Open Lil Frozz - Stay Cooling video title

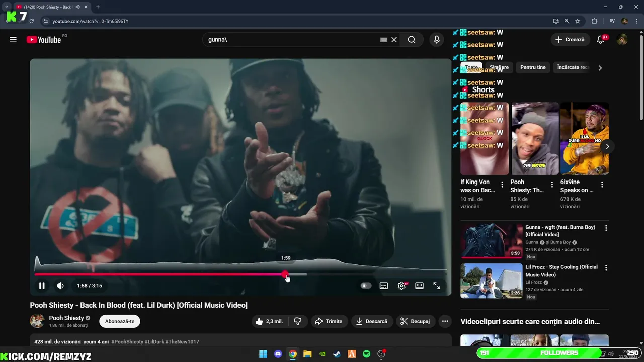(x=561, y=270)
